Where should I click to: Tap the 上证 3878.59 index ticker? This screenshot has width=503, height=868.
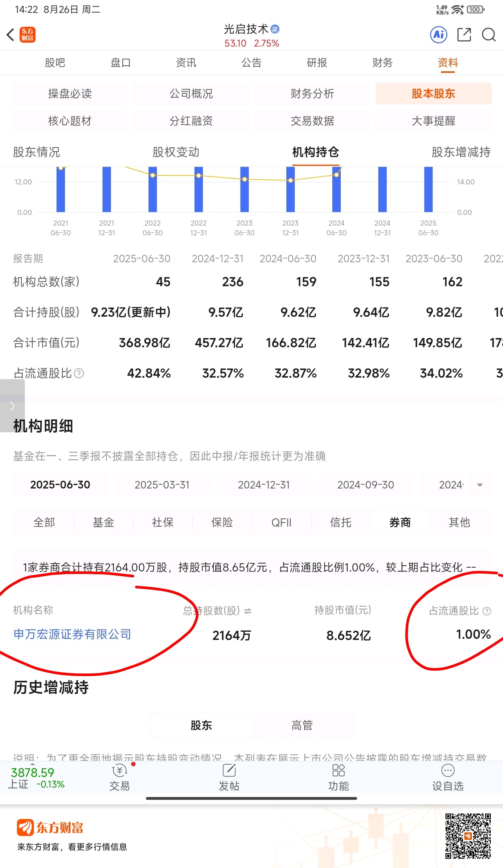(x=36, y=778)
